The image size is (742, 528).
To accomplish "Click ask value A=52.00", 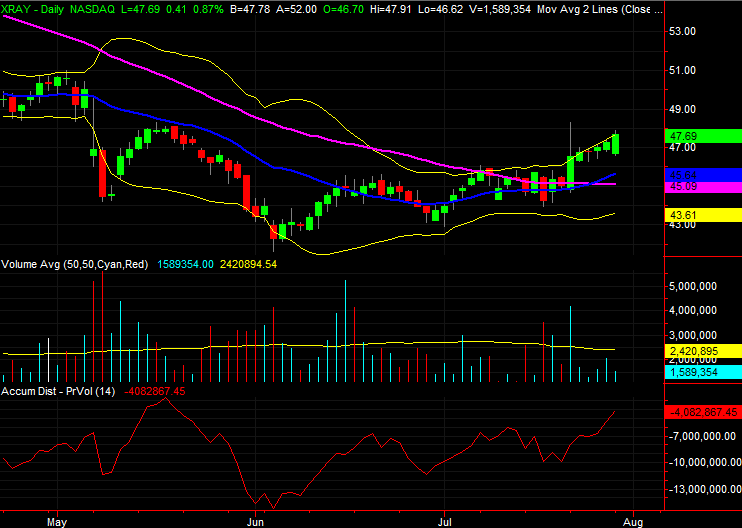I will (298, 9).
